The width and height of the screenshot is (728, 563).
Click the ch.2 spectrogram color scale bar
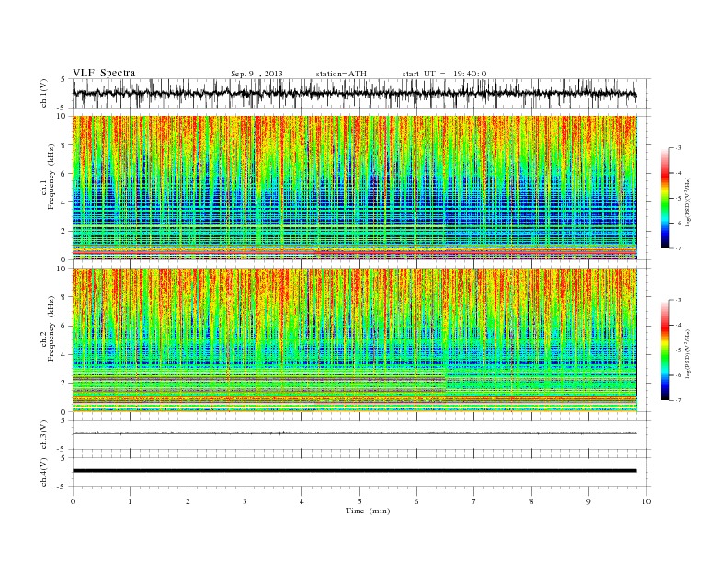pos(665,350)
